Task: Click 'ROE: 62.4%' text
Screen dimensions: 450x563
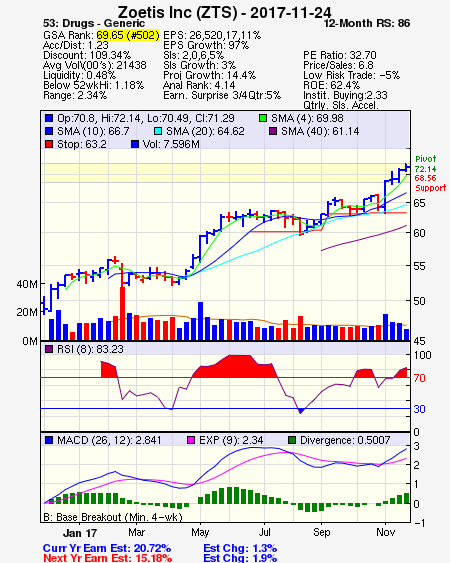Action: point(331,85)
